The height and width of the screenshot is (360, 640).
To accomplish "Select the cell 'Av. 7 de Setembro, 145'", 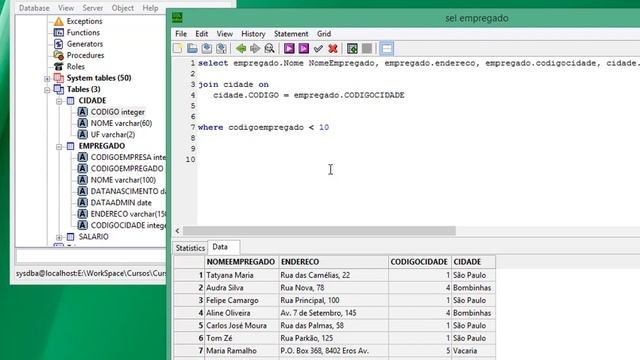I will click(x=333, y=313).
